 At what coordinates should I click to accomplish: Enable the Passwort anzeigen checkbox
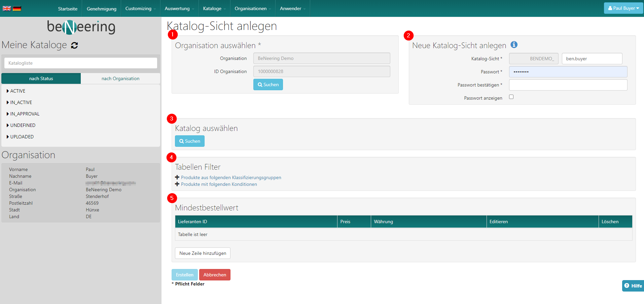pyautogui.click(x=511, y=97)
